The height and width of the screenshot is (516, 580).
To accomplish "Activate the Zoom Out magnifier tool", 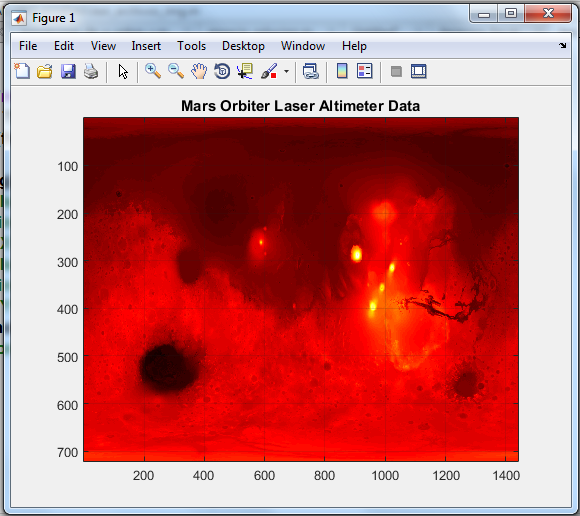I will pos(176,71).
